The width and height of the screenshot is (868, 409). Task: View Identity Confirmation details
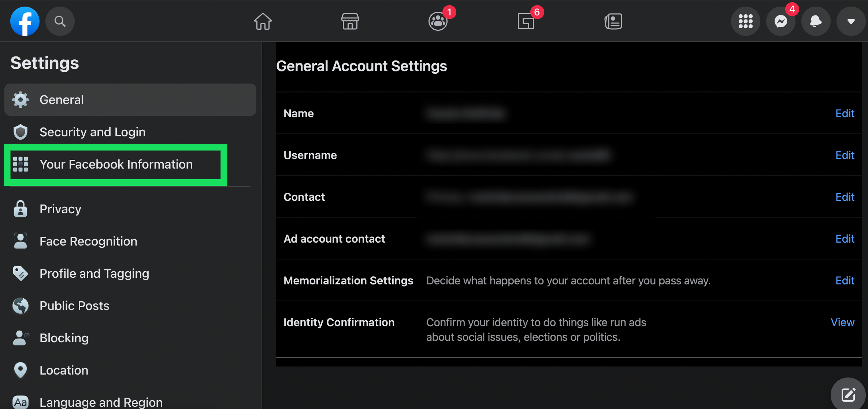[x=842, y=323]
